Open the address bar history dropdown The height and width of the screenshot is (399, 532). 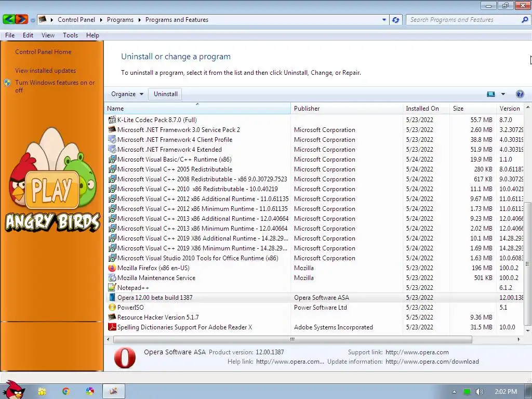pyautogui.click(x=384, y=20)
